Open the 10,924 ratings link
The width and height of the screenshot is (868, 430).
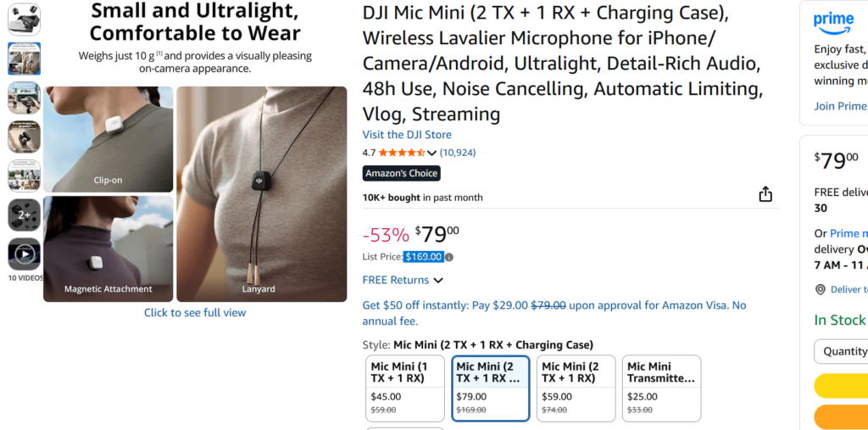coord(458,153)
